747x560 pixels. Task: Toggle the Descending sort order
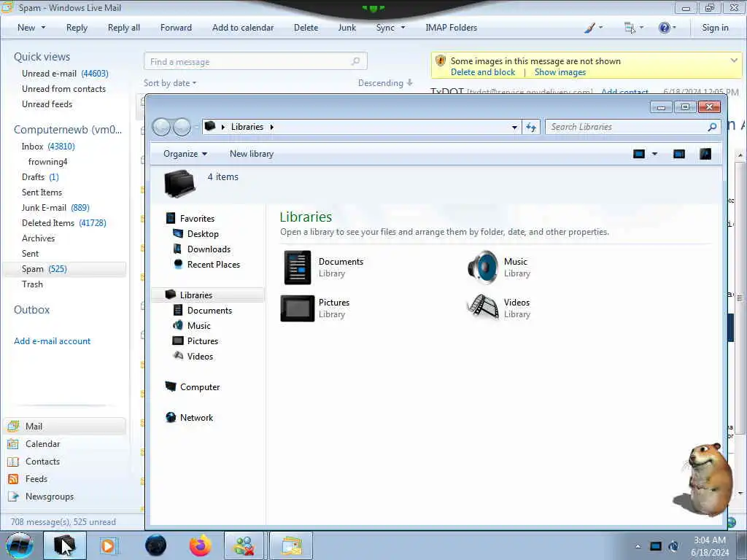pos(385,83)
